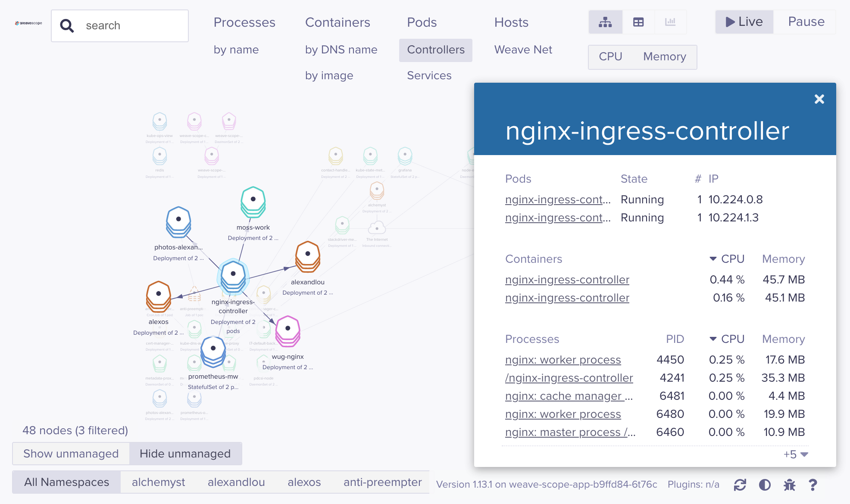Screen dimensions: 850x504
Task: Toggle contrast mode half-circle icon
Action: pos(765,485)
